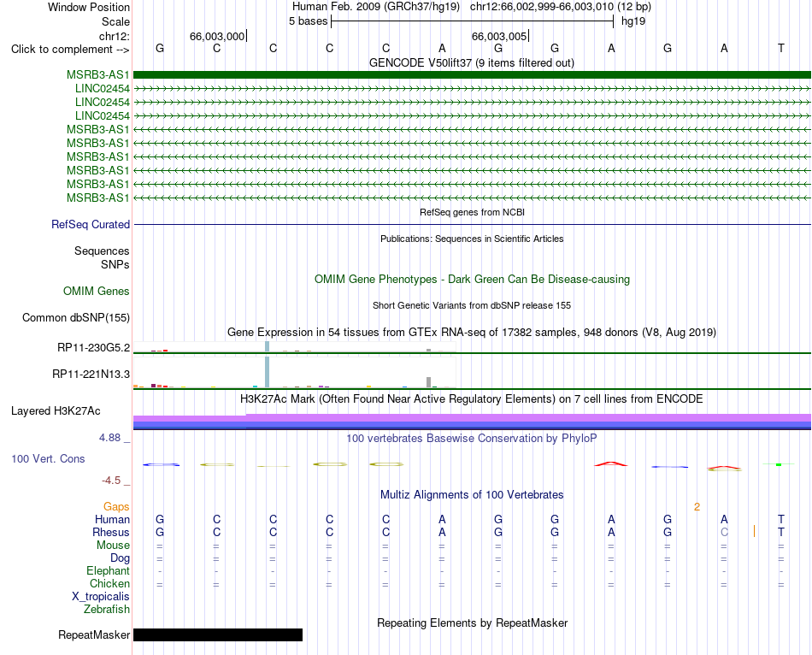This screenshot has width=812, height=655.
Task: Click the 'Click to complement -->' label
Action: (x=70, y=50)
